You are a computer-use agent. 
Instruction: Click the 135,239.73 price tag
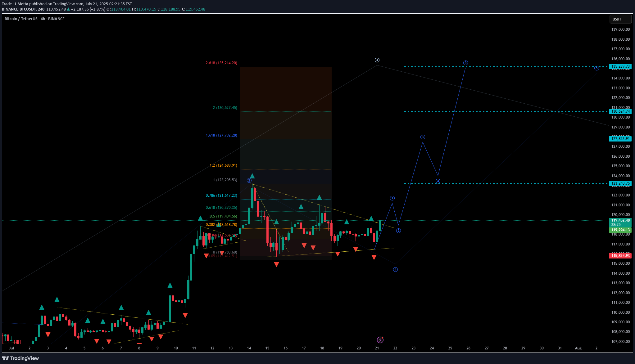pos(620,66)
